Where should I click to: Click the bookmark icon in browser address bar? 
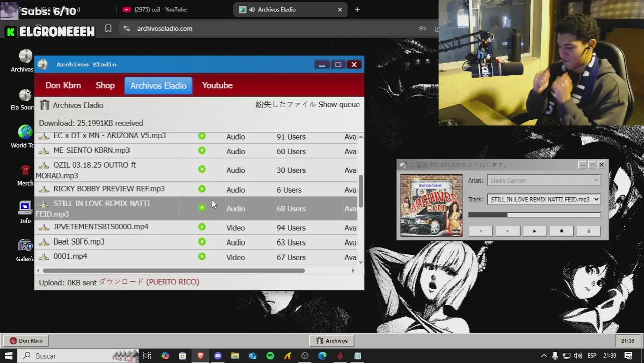click(x=108, y=29)
